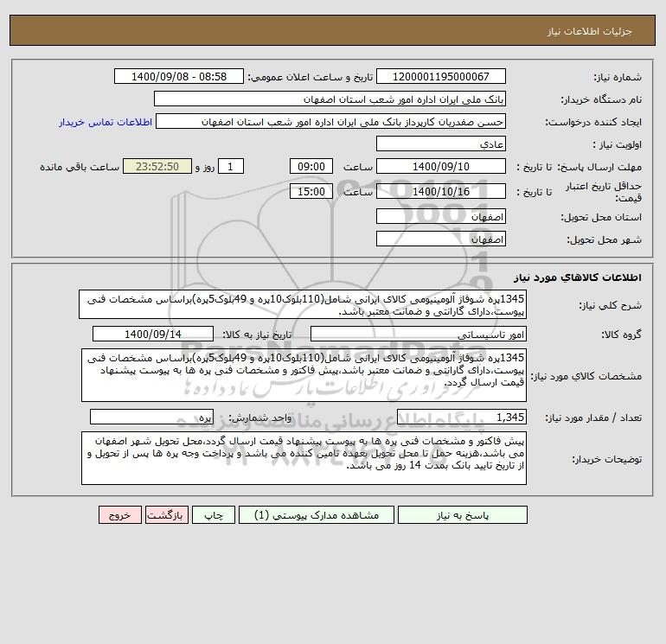
Task: Click the گروه کالا label
Action: (621, 335)
